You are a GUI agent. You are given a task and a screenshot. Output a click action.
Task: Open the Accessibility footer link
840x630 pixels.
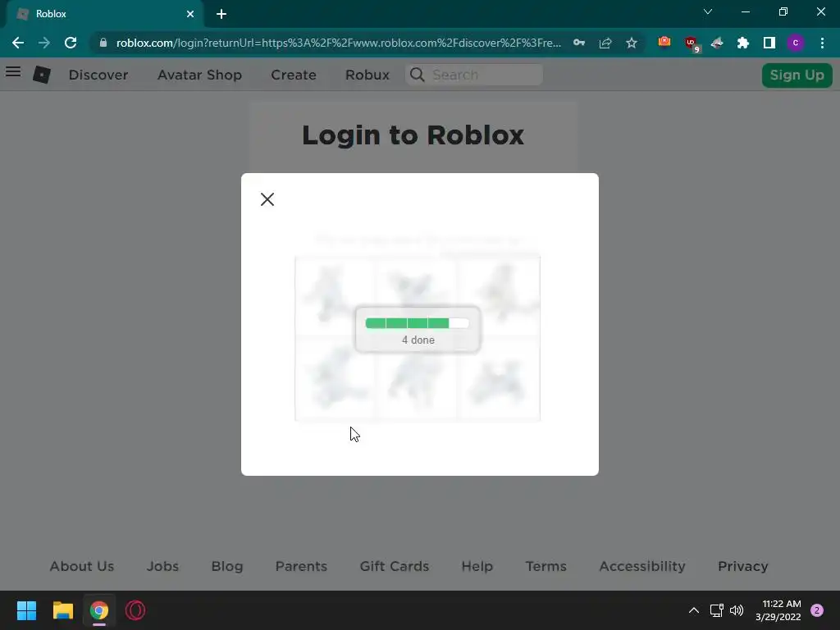(x=641, y=566)
